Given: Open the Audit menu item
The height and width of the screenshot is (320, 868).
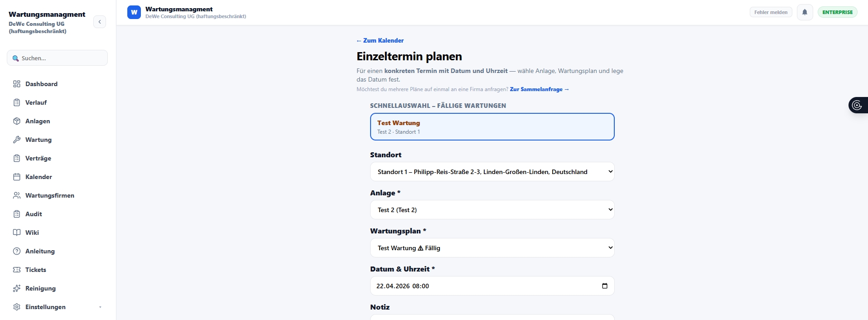Looking at the screenshot, I should tap(34, 214).
